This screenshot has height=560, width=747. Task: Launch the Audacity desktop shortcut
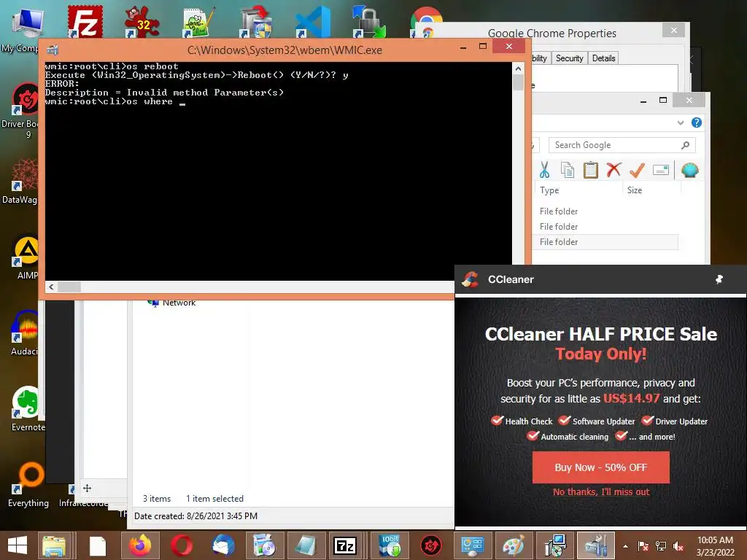click(24, 332)
